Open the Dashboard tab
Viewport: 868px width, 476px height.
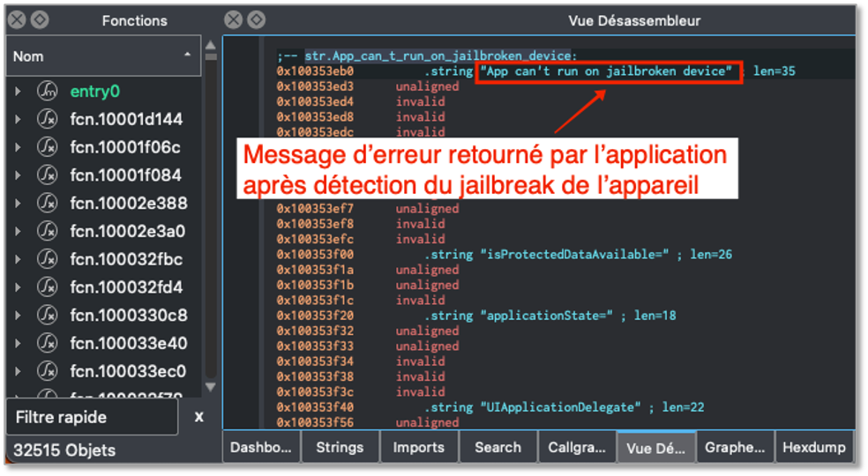point(261,447)
